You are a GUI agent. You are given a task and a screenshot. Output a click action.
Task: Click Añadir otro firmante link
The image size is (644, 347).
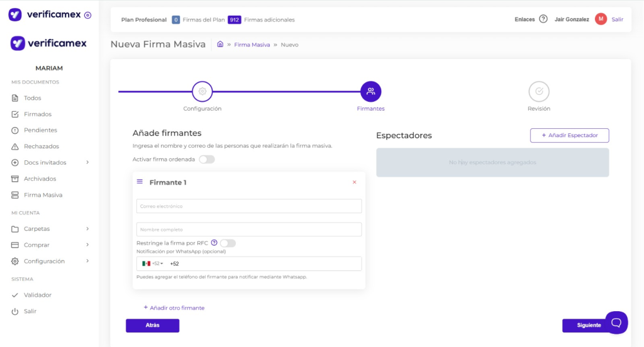pos(174,308)
